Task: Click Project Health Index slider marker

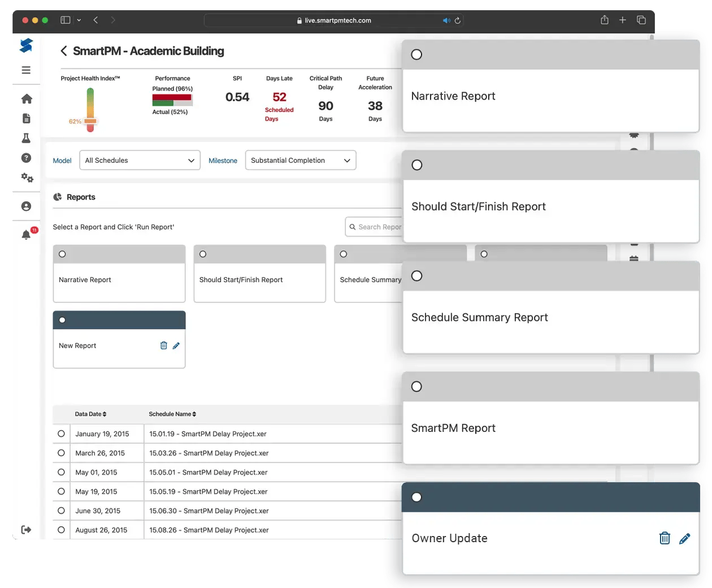Action: (x=90, y=121)
